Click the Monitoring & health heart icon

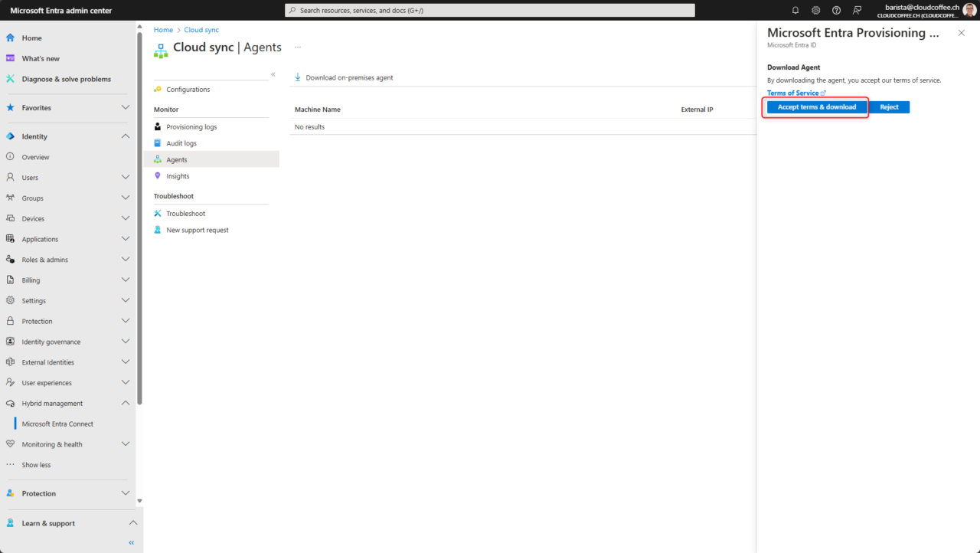click(10, 444)
